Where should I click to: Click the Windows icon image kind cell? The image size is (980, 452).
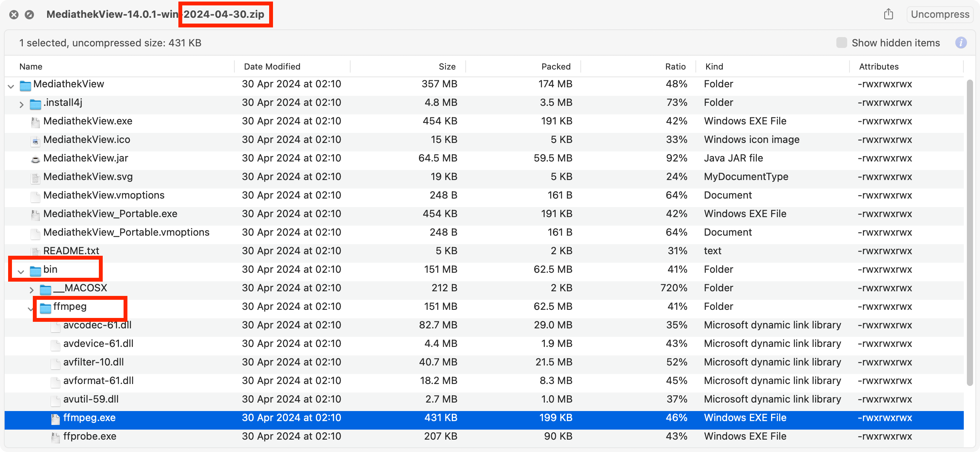pos(751,139)
